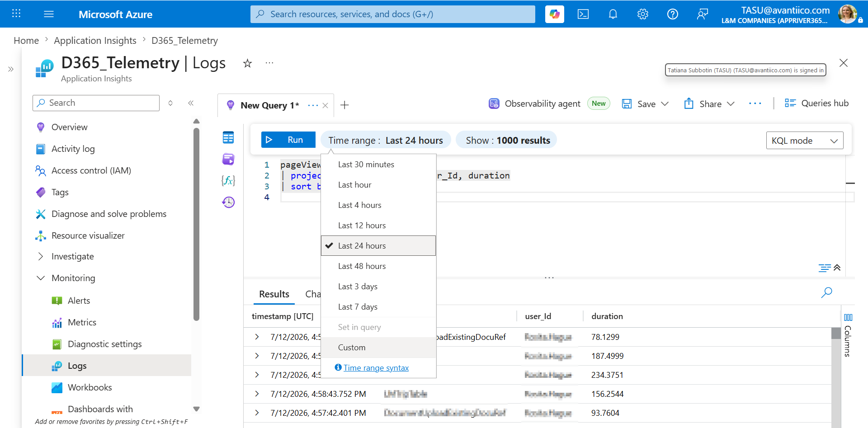
Task: Format the query with the format icon
Action: (825, 268)
